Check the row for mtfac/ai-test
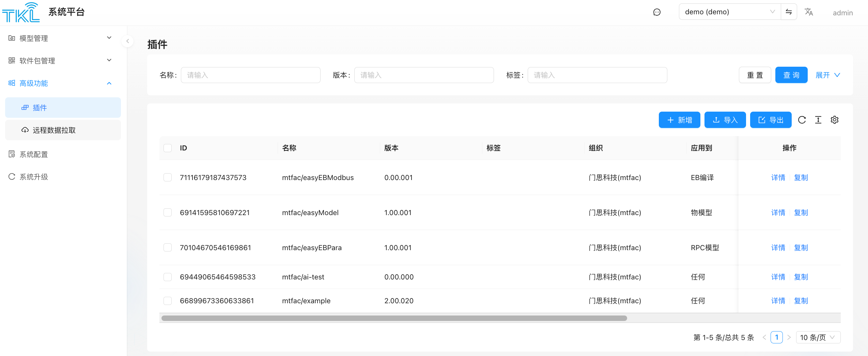Screen dimensions: 868x356 pos(168,277)
